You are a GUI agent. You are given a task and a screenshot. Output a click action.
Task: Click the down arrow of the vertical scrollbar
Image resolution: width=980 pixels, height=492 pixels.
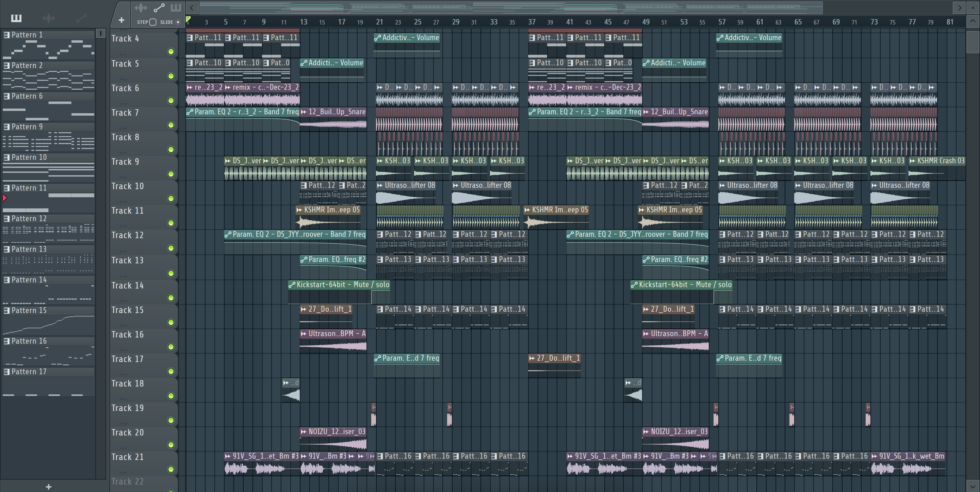pyautogui.click(x=973, y=486)
